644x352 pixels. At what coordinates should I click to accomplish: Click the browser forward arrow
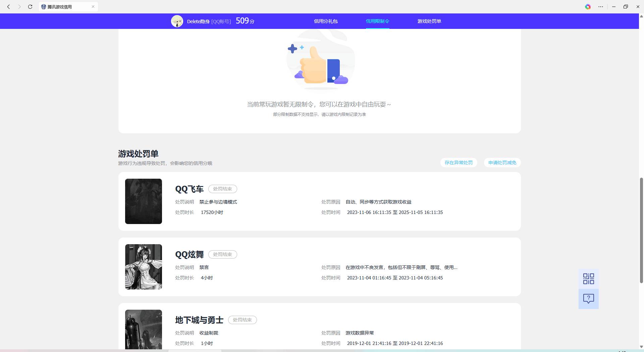(19, 7)
